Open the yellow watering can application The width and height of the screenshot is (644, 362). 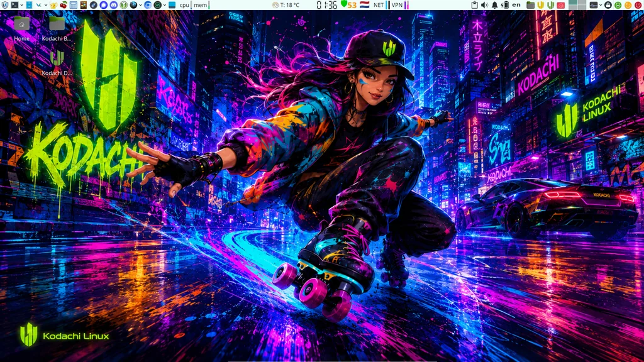coord(54,5)
